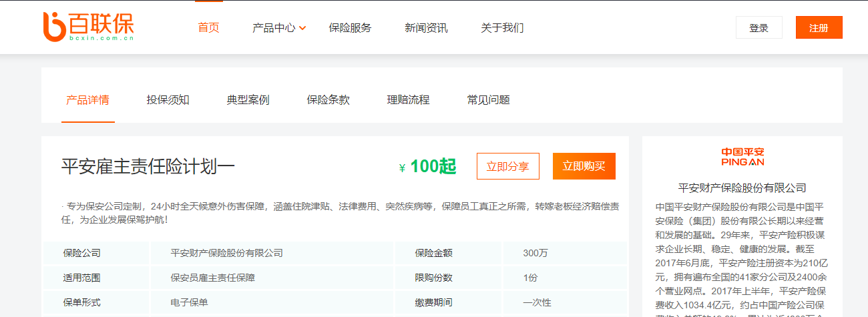Expand the 产品中心 dropdown arrow
Image resolution: width=868 pixels, height=317 pixels.
tap(302, 28)
